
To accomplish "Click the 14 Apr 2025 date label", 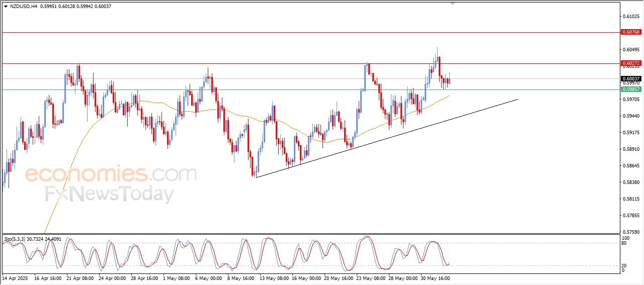I will click(x=14, y=277).
